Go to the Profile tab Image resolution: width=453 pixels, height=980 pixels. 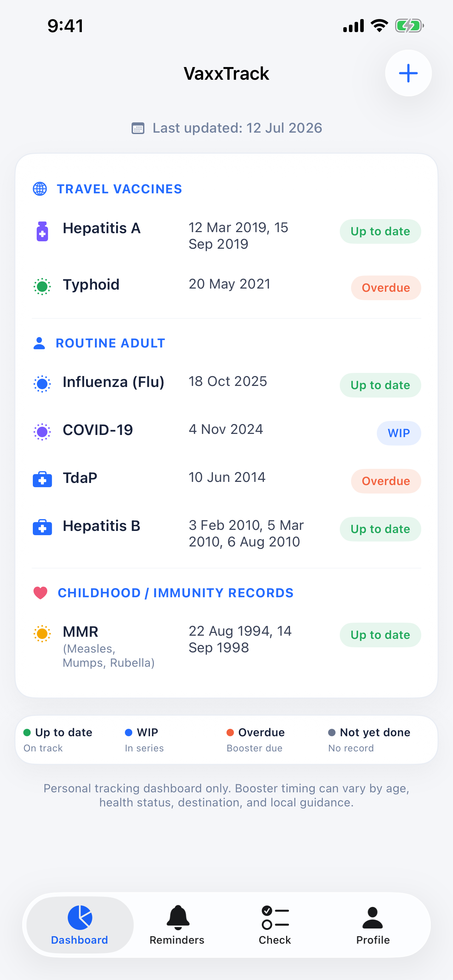373,925
